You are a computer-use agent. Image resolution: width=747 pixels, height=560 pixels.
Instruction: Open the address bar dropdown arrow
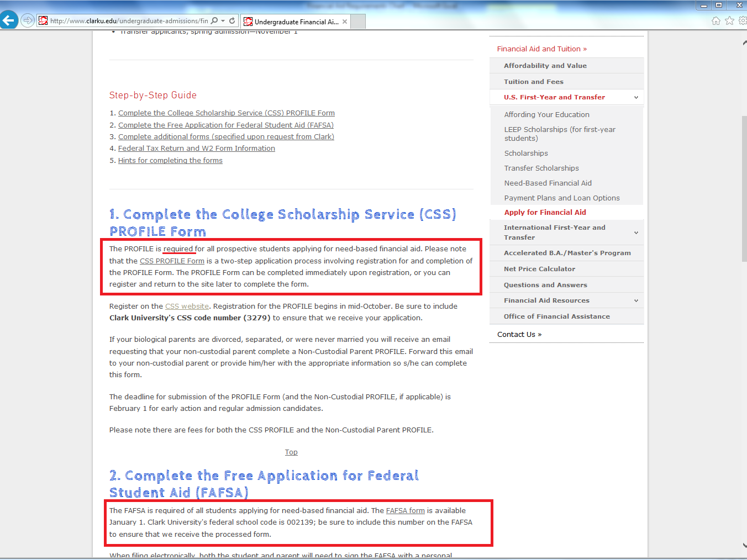click(223, 21)
